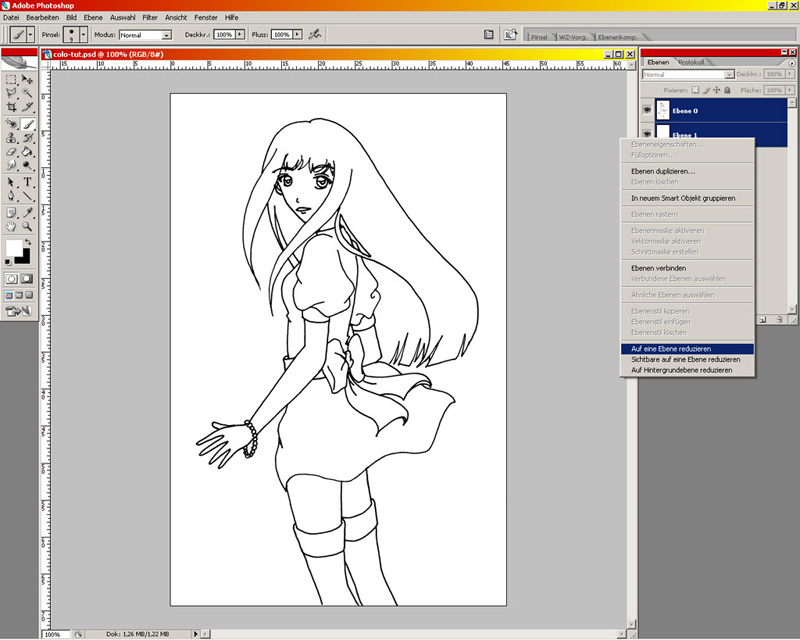Reset to default foreground/background colors
Screen dimensions: 800x640
(x=8, y=262)
